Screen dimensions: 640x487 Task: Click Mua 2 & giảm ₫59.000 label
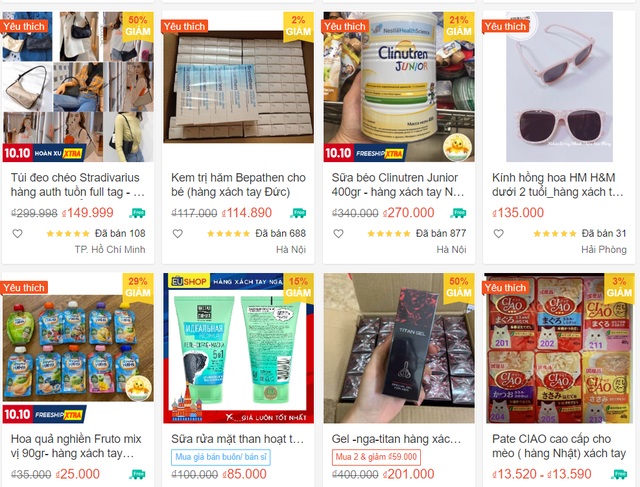(x=376, y=457)
